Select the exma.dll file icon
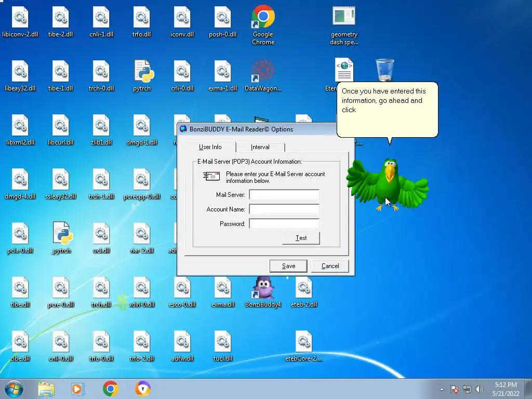The image size is (532, 399). point(222,292)
